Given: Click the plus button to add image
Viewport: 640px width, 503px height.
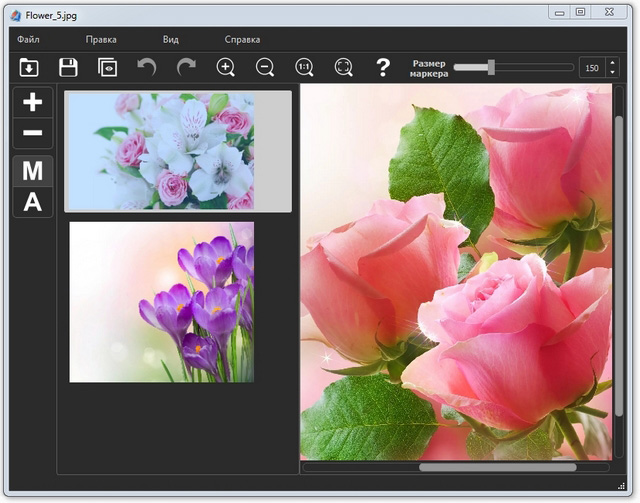Looking at the screenshot, I should click(32, 102).
